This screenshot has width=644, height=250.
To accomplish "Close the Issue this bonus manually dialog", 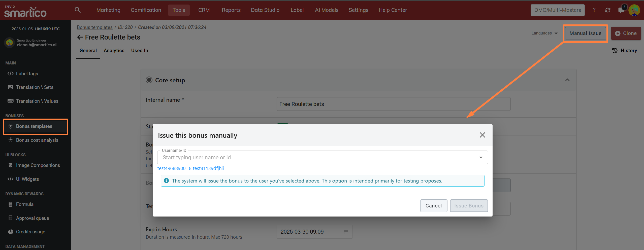I will [x=482, y=135].
